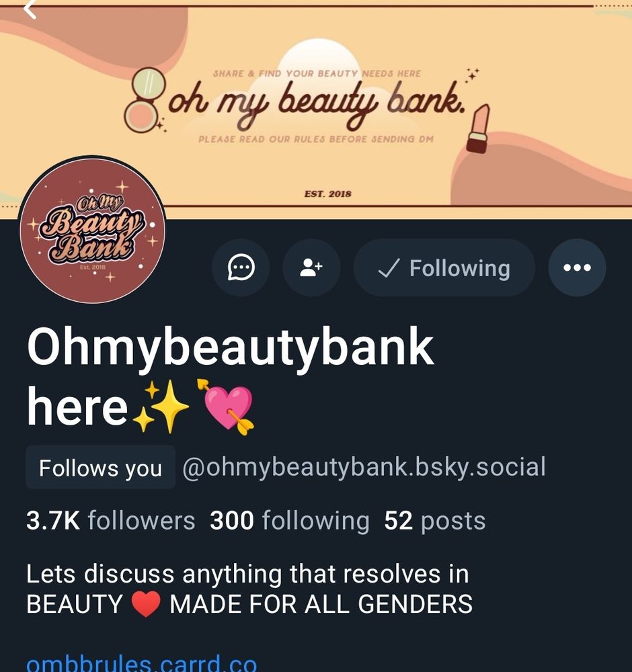This screenshot has height=672, width=632.
Task: Tap the add-person suggested follows icon
Action: pyautogui.click(x=311, y=267)
